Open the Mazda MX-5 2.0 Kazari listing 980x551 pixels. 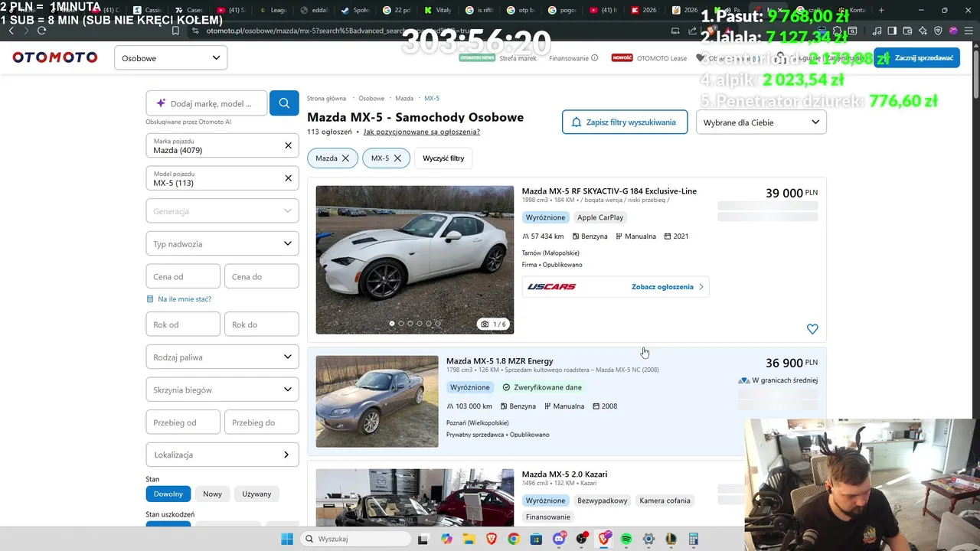[565, 474]
